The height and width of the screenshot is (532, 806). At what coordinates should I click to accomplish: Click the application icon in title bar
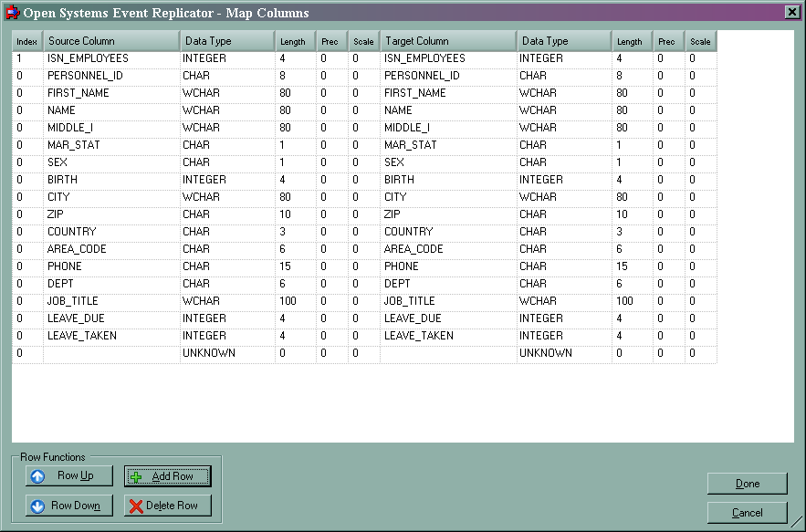tap(11, 13)
